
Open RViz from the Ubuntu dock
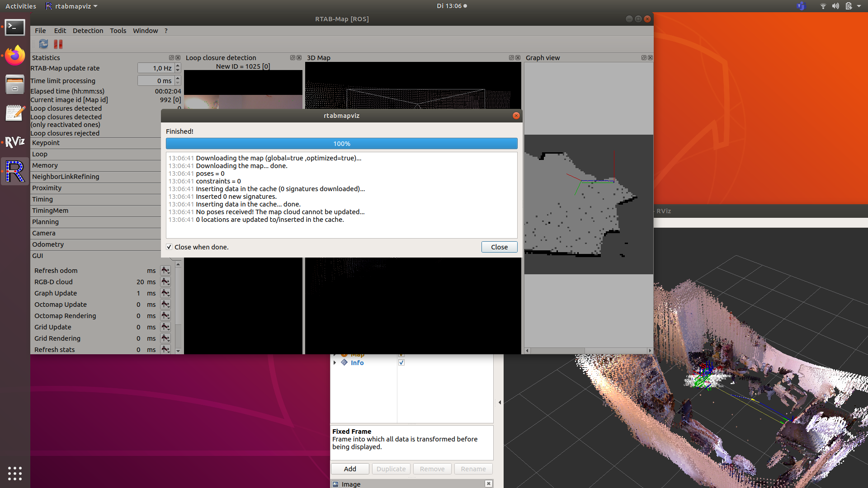(15, 142)
